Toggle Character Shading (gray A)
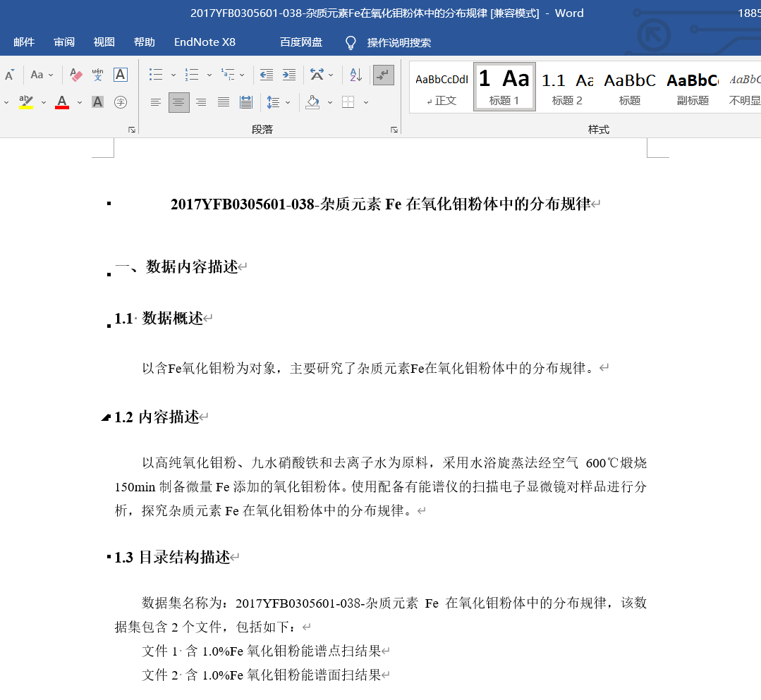 (97, 102)
